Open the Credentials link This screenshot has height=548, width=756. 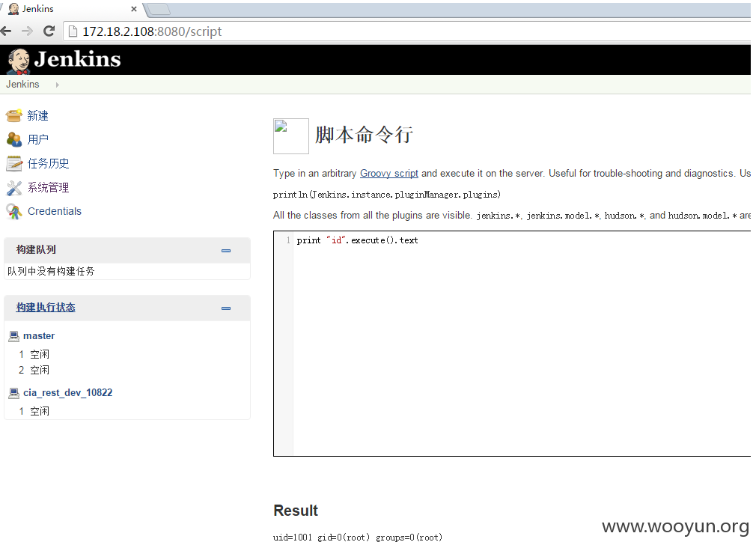tap(55, 211)
